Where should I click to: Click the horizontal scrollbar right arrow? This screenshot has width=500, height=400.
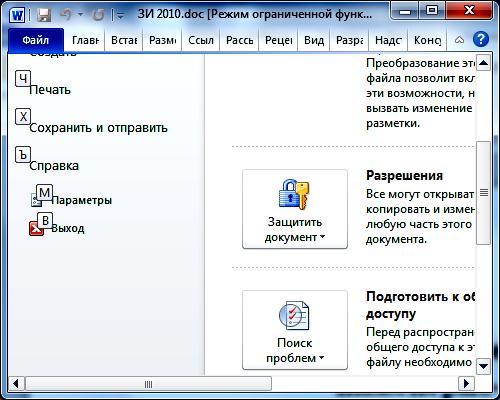pyautogui.click(x=466, y=384)
